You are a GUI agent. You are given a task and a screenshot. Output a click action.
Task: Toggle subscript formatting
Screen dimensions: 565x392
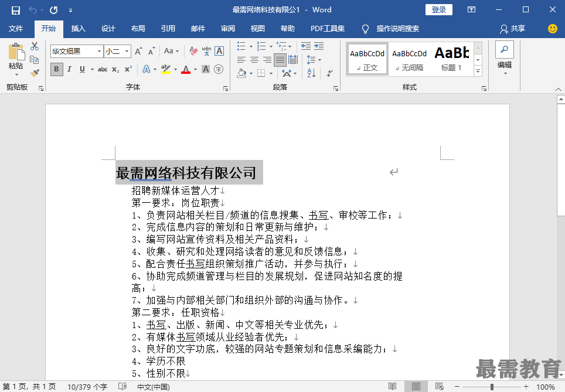coord(115,69)
